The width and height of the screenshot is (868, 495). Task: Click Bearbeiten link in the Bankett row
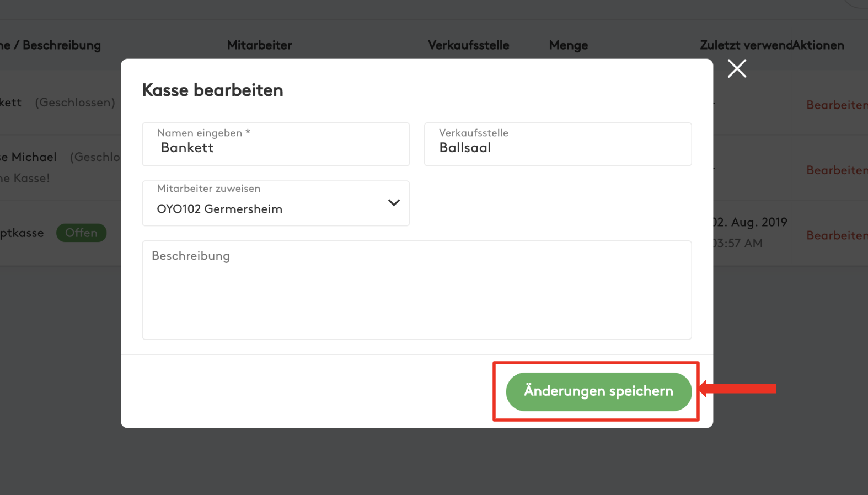[x=837, y=105]
